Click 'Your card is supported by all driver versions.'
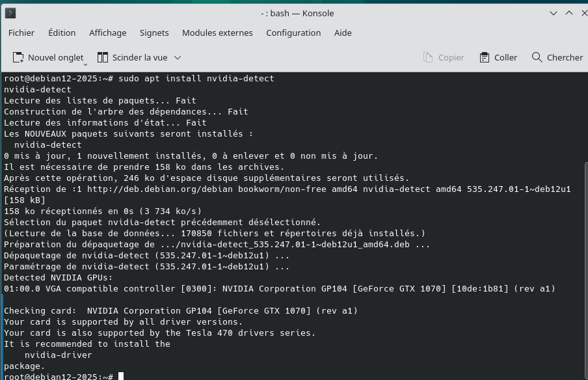588x380 pixels. click(x=124, y=322)
